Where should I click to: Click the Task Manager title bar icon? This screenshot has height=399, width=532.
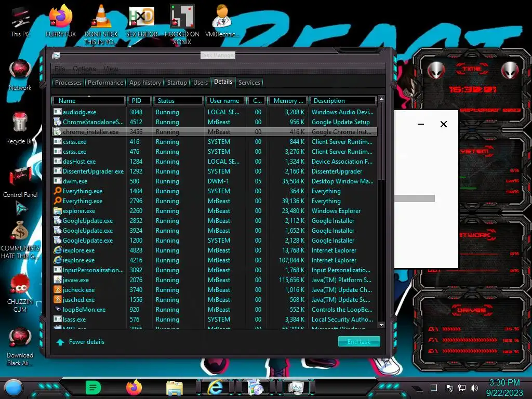[56, 55]
